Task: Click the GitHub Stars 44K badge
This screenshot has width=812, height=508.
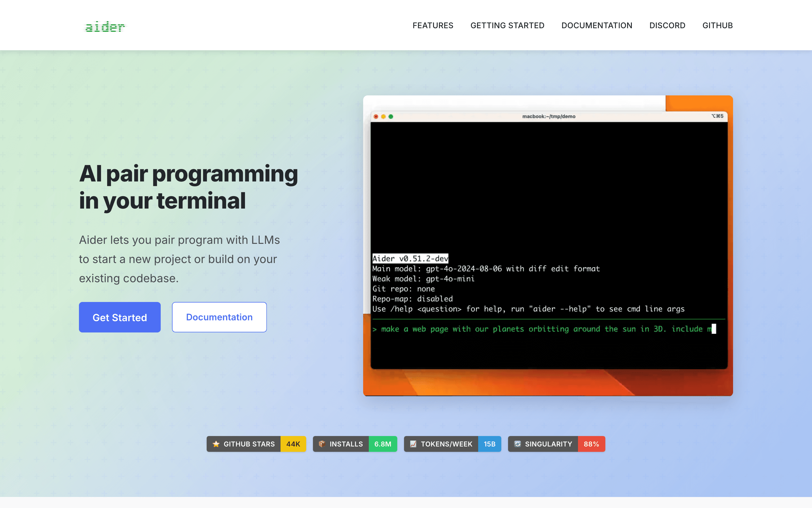Action: click(256, 444)
